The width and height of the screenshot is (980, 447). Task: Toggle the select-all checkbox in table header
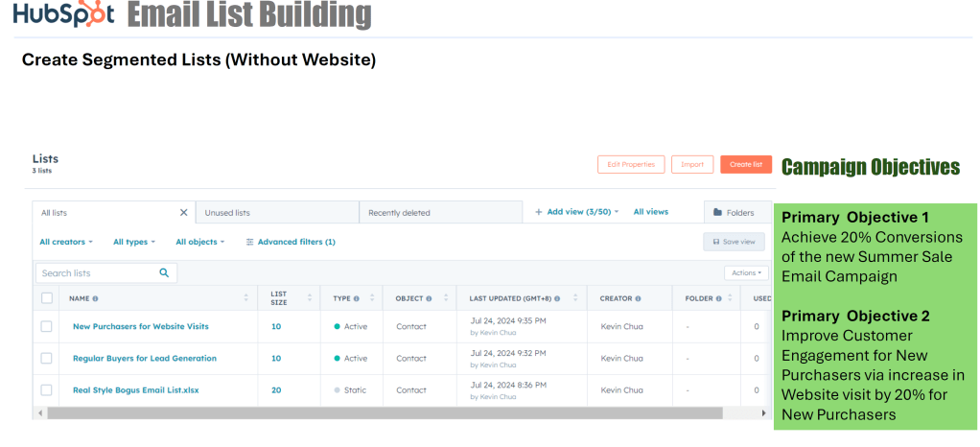pos(46,298)
